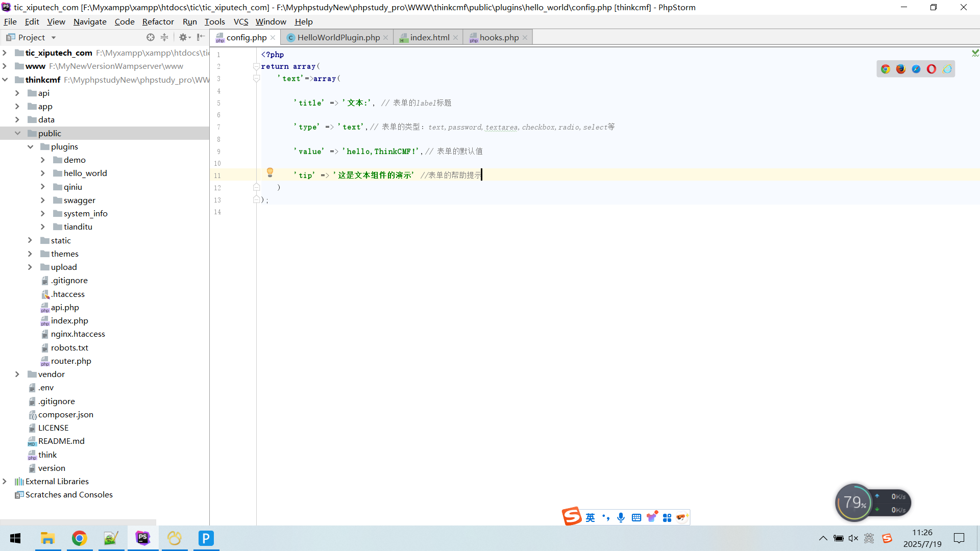This screenshot has width=980, height=551.
Task: Open in Firefox browser icon in editor
Action: [901, 69]
